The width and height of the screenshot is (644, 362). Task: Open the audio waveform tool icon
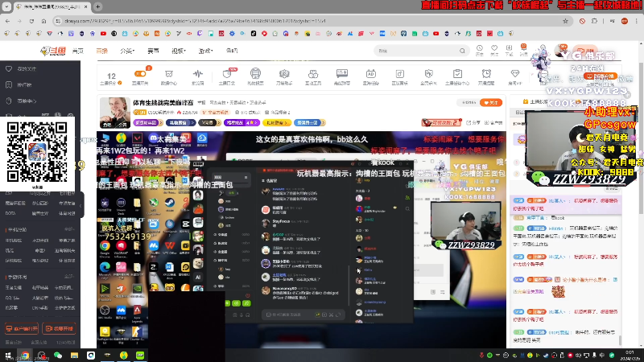tap(197, 76)
